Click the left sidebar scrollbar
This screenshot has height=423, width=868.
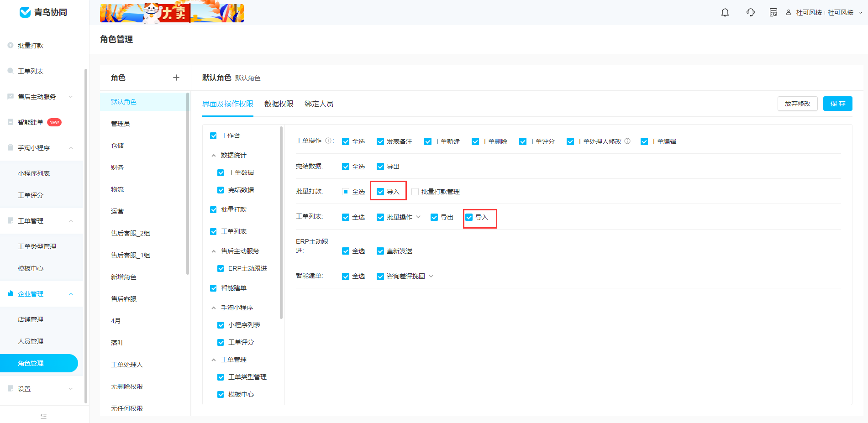[86, 236]
